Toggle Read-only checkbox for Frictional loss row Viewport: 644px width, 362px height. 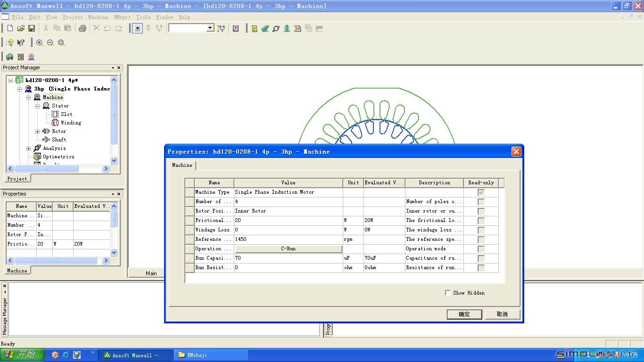tap(481, 221)
